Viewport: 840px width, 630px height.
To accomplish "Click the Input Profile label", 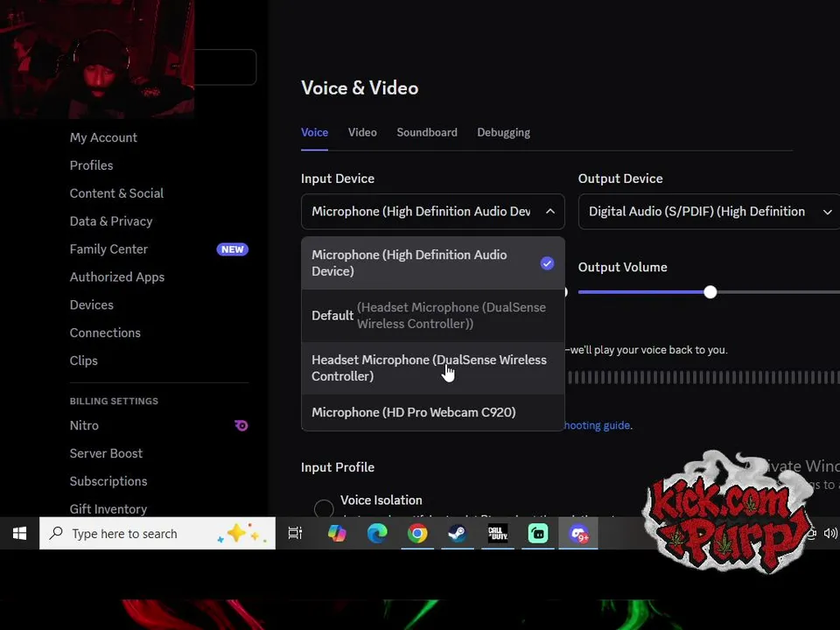I will pos(338,467).
